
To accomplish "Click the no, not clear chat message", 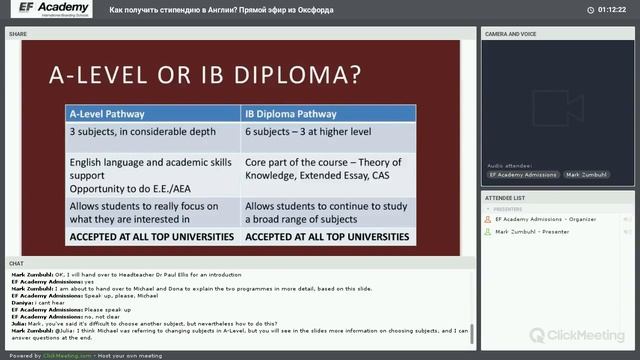I will (x=66, y=317).
